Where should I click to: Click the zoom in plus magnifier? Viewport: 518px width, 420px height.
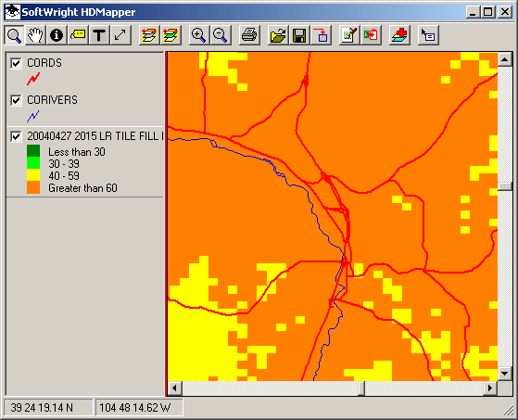(x=198, y=35)
